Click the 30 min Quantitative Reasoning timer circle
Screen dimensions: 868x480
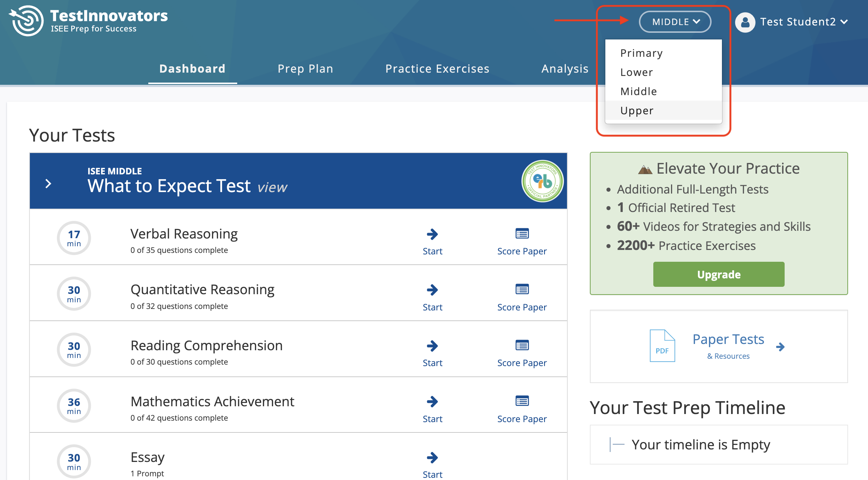click(74, 294)
